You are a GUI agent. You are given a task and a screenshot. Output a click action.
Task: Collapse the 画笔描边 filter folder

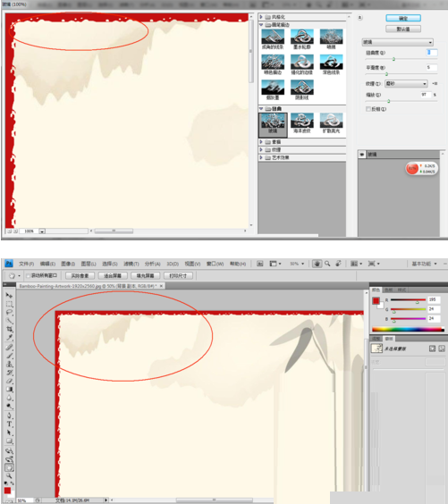point(261,25)
